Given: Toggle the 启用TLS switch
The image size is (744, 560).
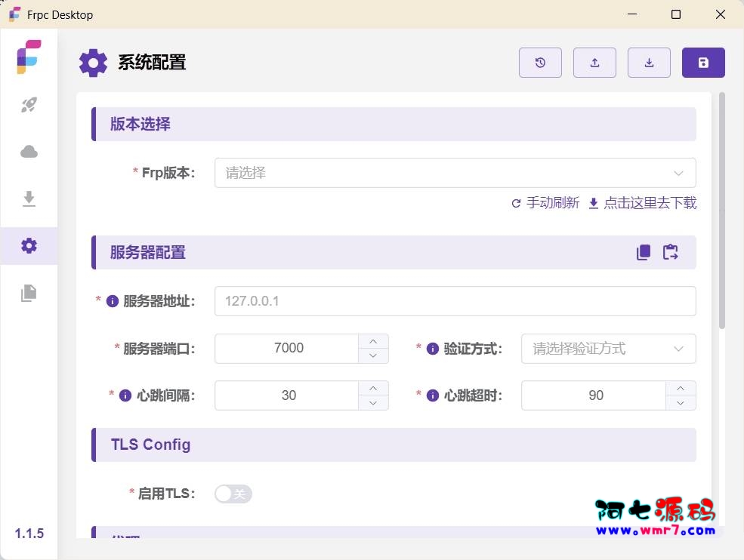Looking at the screenshot, I should point(233,494).
